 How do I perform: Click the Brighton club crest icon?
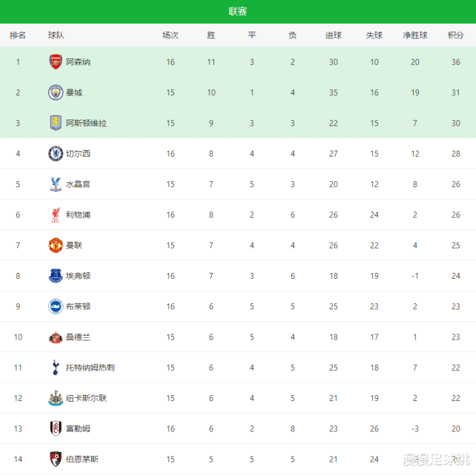(56, 307)
